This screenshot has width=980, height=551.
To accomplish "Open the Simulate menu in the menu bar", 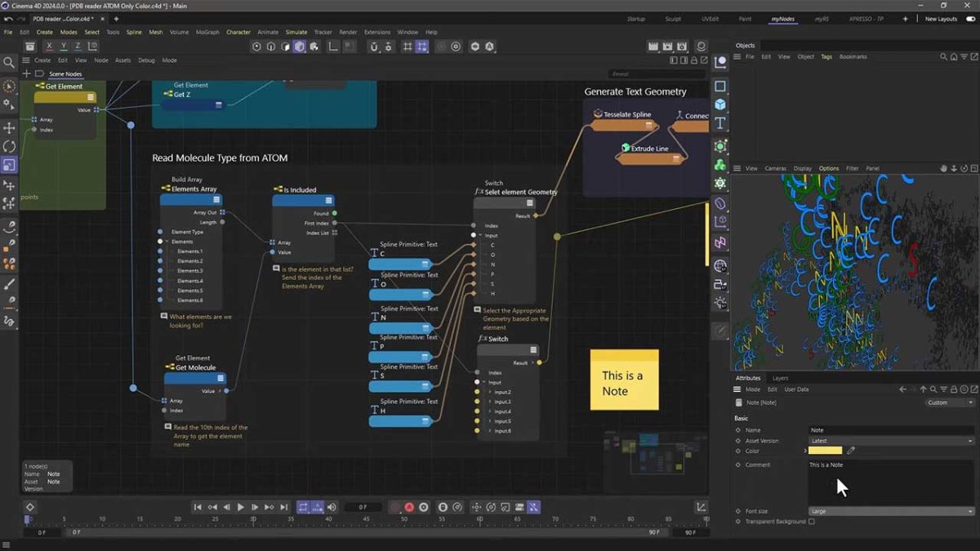I will 296,32.
